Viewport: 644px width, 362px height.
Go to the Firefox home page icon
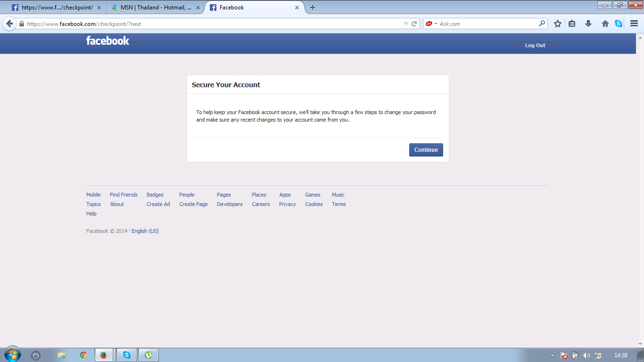pyautogui.click(x=605, y=24)
